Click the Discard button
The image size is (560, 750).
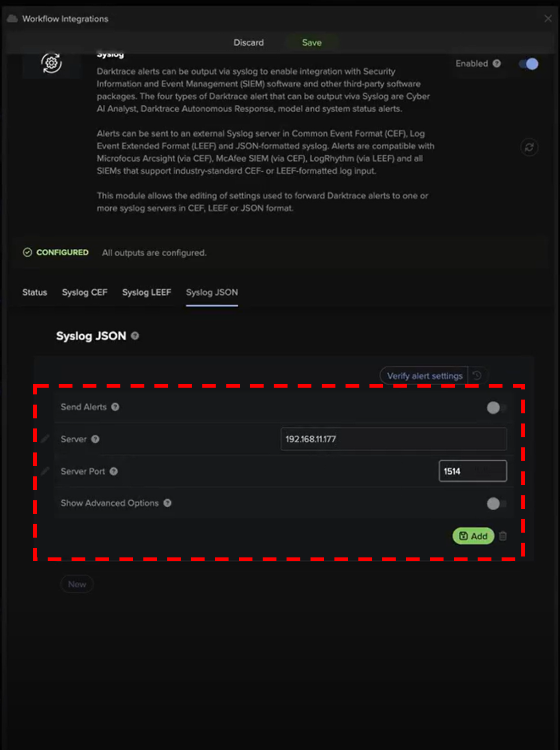pos(249,43)
